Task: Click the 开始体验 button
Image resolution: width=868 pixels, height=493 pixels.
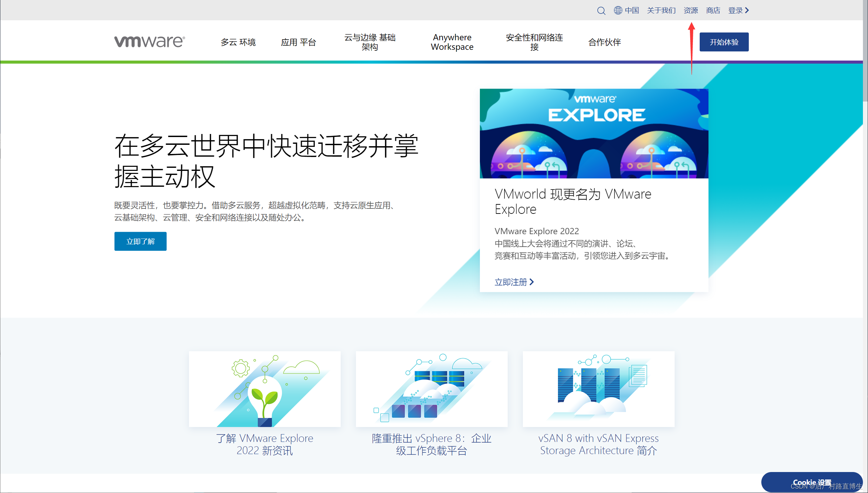Action: (724, 42)
